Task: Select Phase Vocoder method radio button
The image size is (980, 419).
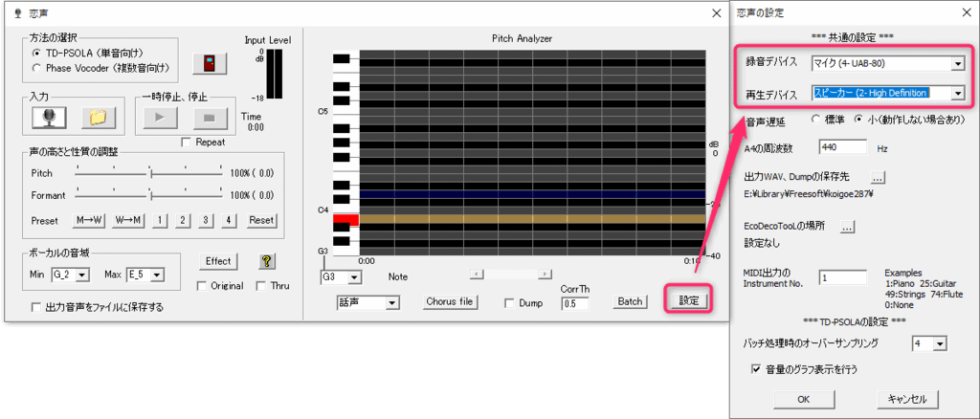Action: [36, 68]
